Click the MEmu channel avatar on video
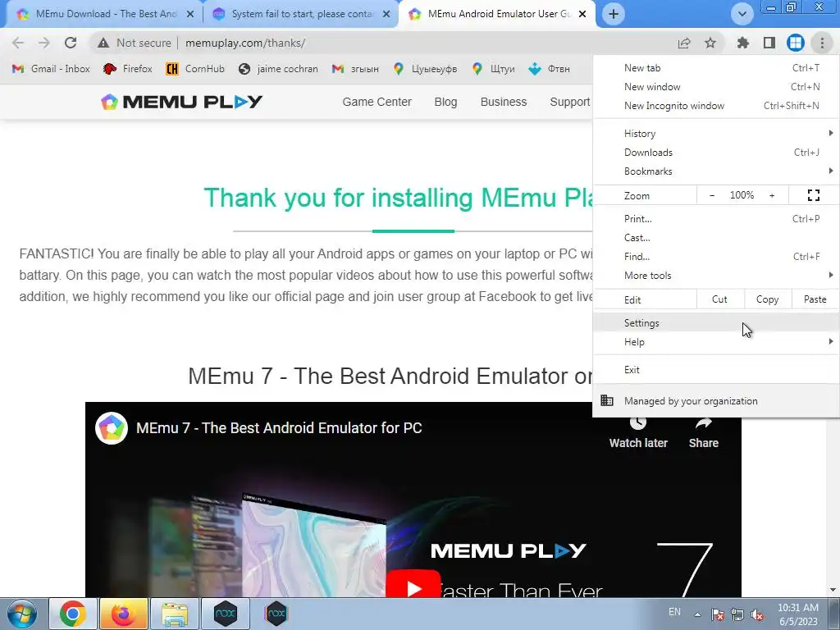This screenshot has height=630, width=840. 112,428
